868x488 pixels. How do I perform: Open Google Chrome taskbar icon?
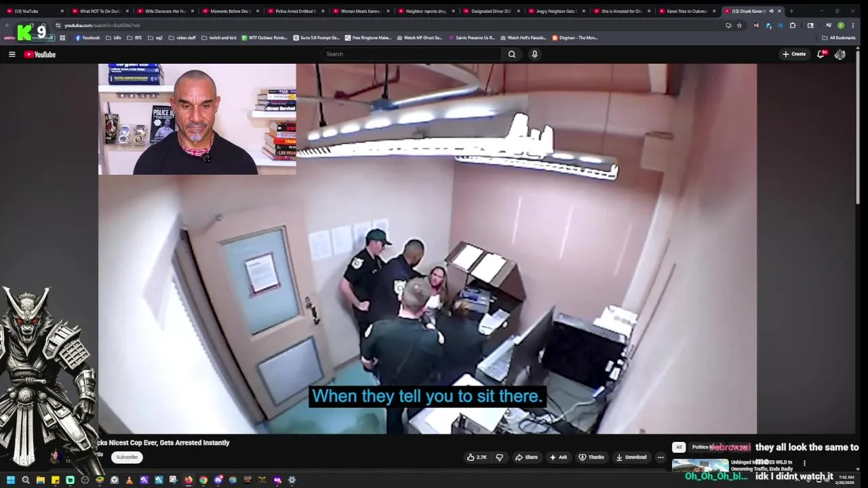tap(203, 480)
